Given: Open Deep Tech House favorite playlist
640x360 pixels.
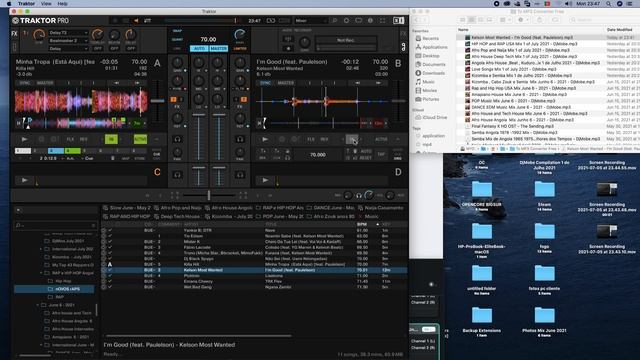Looking at the screenshot, I should 177,216.
